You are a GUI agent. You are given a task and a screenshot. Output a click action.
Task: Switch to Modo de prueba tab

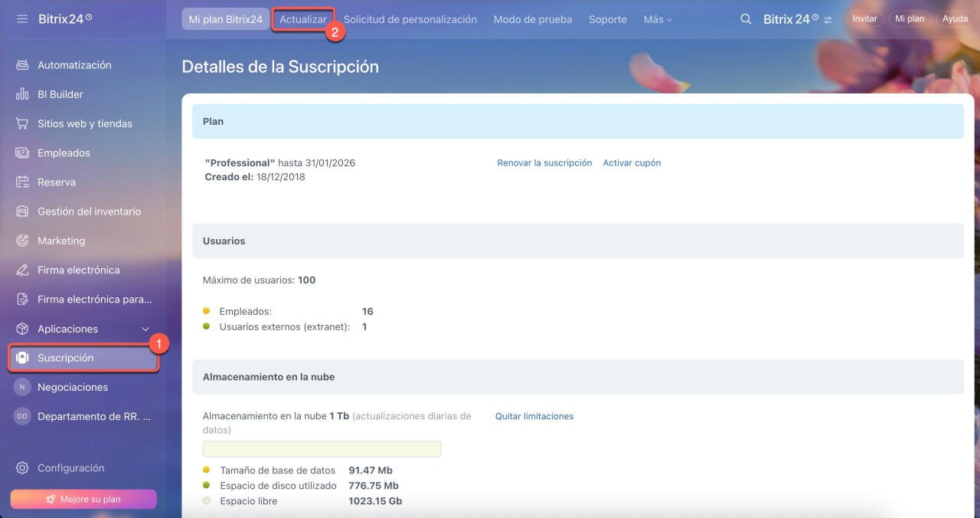point(533,19)
